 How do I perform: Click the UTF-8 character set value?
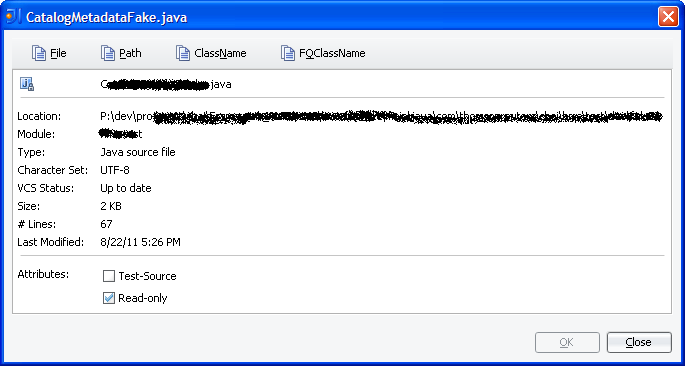click(115, 170)
